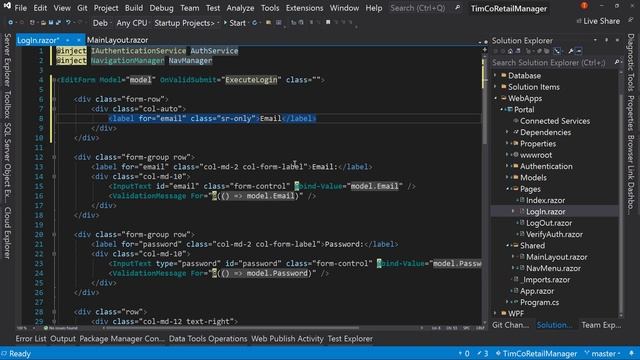Click the notifications bell in status bar

point(631,353)
